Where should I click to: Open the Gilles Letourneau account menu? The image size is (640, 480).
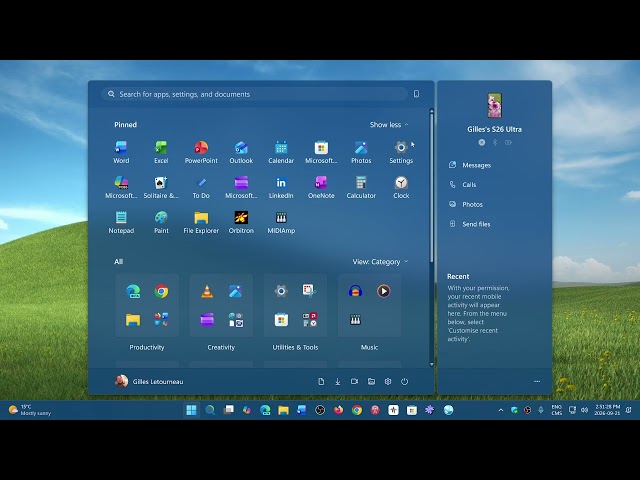pos(149,381)
